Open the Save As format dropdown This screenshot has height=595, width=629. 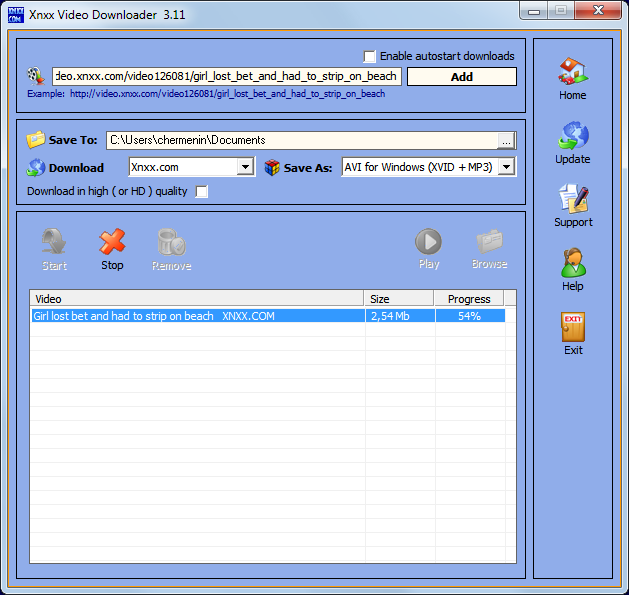point(507,167)
